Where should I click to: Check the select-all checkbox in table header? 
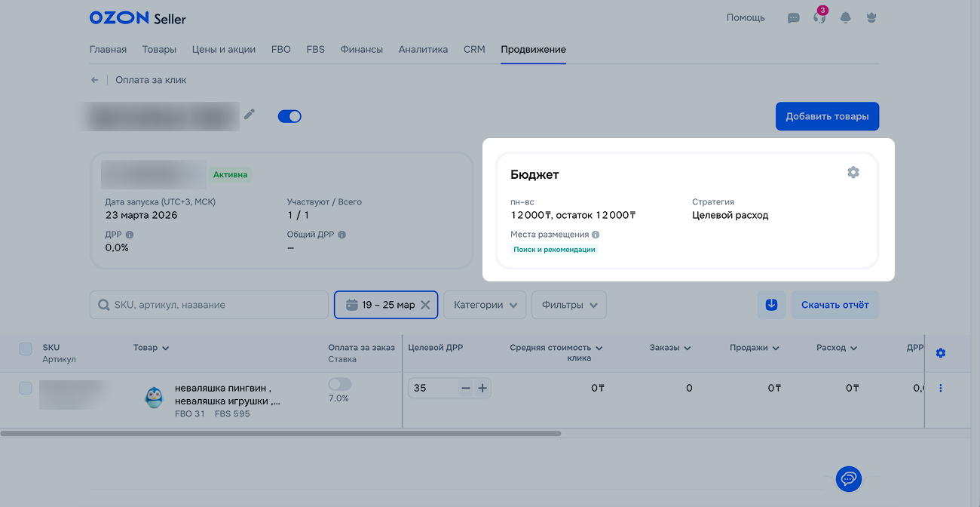[x=26, y=349]
